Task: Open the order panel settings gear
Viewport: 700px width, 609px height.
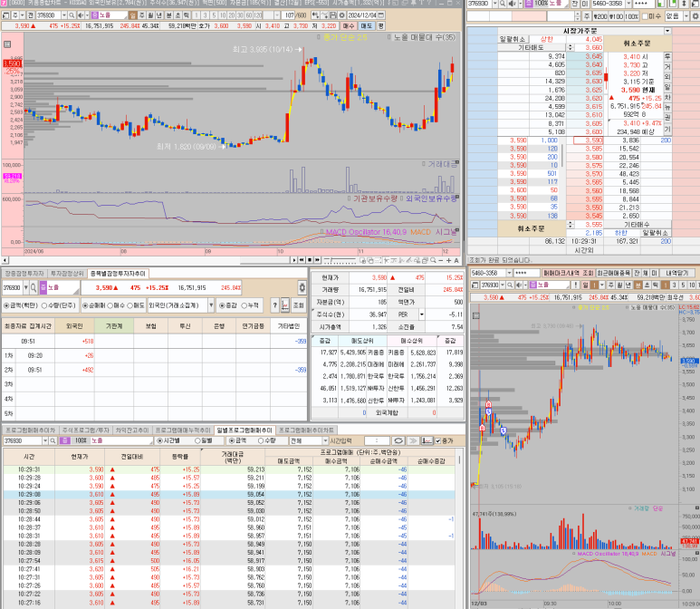Action: point(695,16)
